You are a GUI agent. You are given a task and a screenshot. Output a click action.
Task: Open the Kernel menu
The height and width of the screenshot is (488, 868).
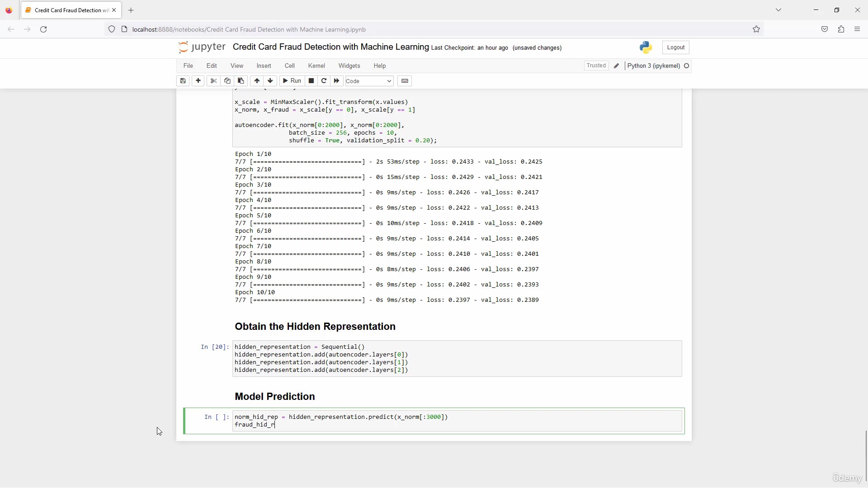[x=316, y=66]
